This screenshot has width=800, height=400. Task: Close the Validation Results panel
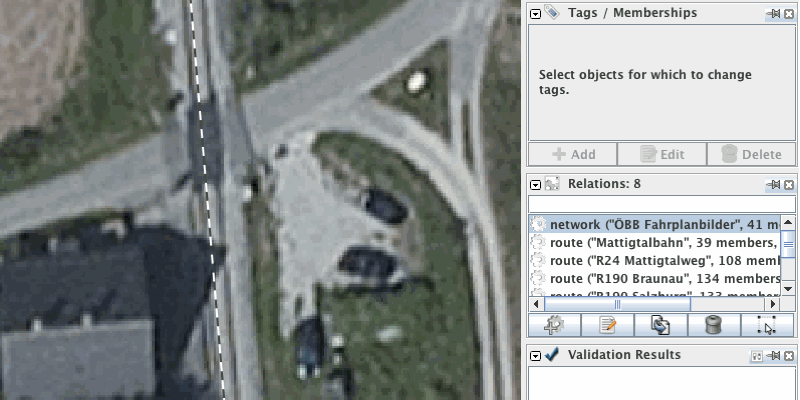789,356
